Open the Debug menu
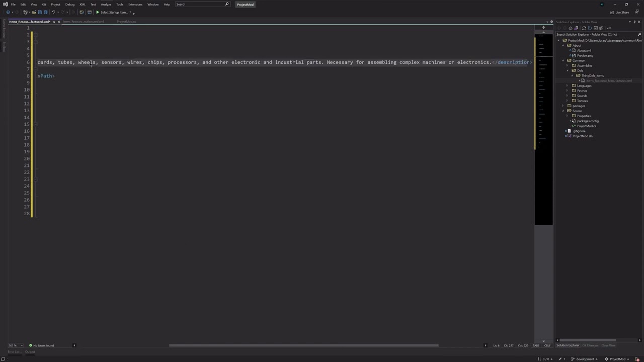Image resolution: width=644 pixels, height=362 pixels. pyautogui.click(x=70, y=5)
